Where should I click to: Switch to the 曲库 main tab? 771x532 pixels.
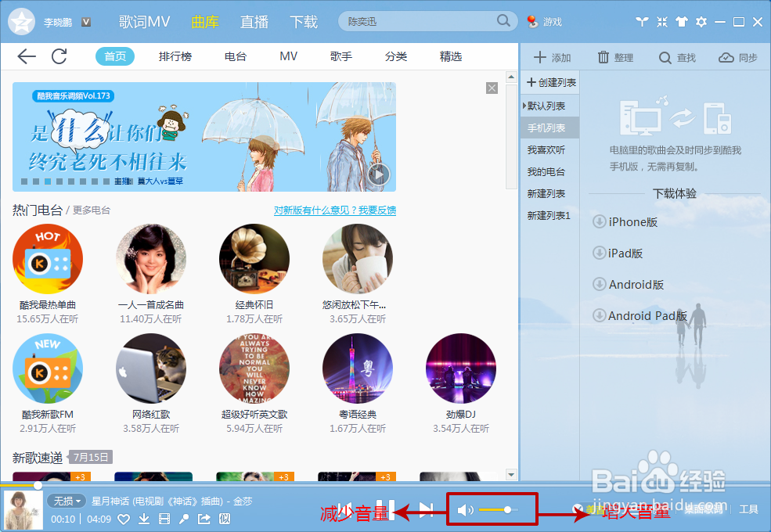coord(205,22)
